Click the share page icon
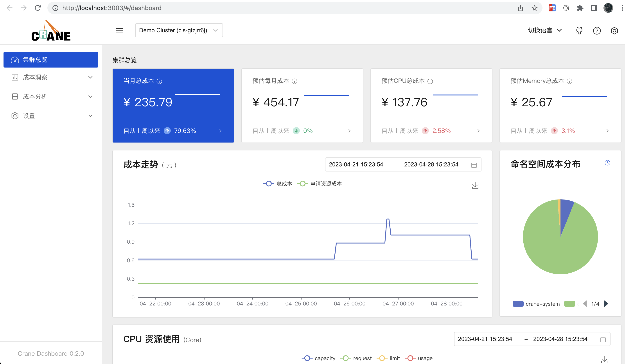The height and width of the screenshot is (364, 625). (x=520, y=8)
